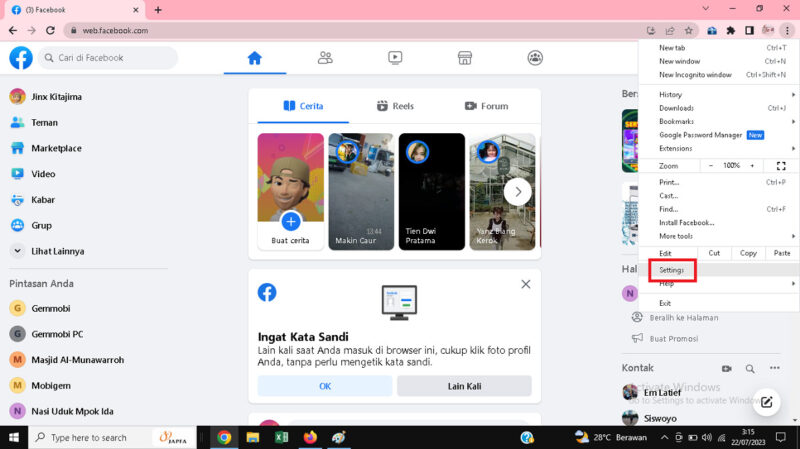800x449 pixels.
Task: Decrease zoom with minus button
Action: pyautogui.click(x=711, y=166)
